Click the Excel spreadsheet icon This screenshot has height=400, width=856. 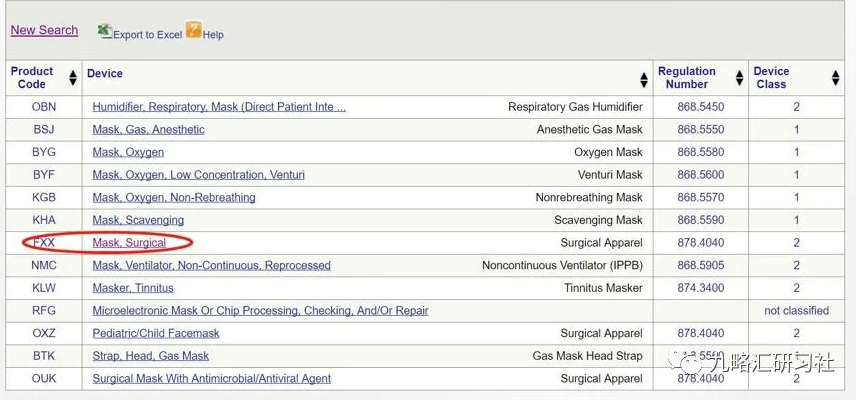[105, 31]
